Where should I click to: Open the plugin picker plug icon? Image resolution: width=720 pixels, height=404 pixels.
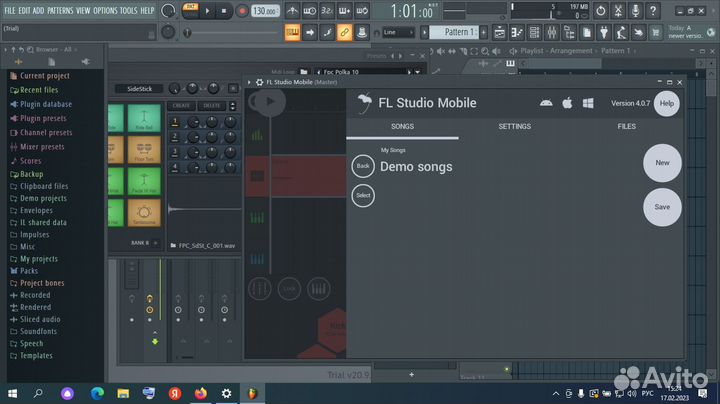pos(604,33)
